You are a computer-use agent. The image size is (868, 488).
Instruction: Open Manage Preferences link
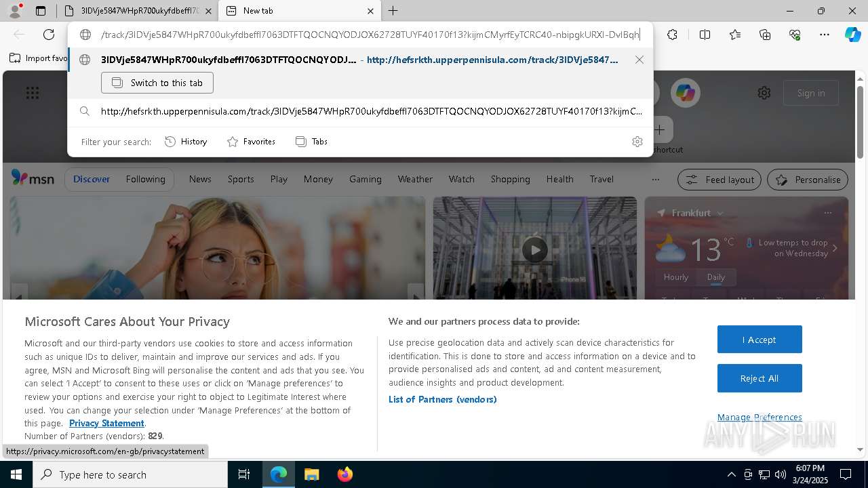(x=759, y=417)
